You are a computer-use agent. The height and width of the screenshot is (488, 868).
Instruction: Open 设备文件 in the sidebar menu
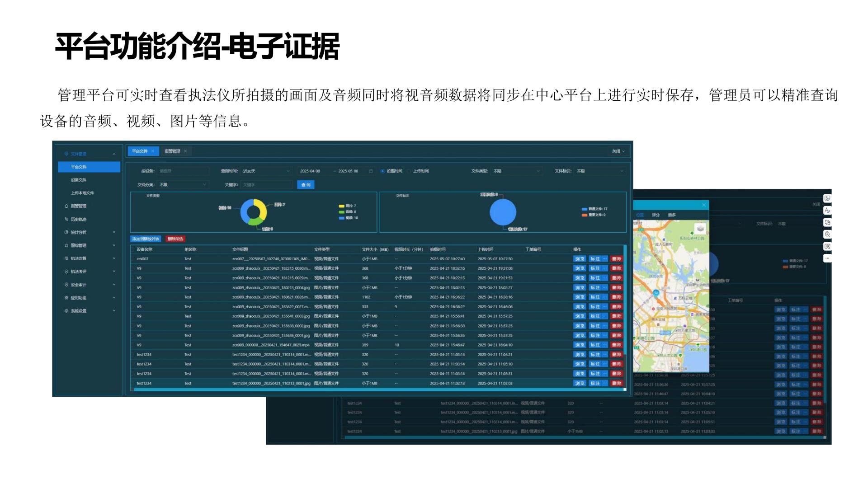pyautogui.click(x=79, y=180)
